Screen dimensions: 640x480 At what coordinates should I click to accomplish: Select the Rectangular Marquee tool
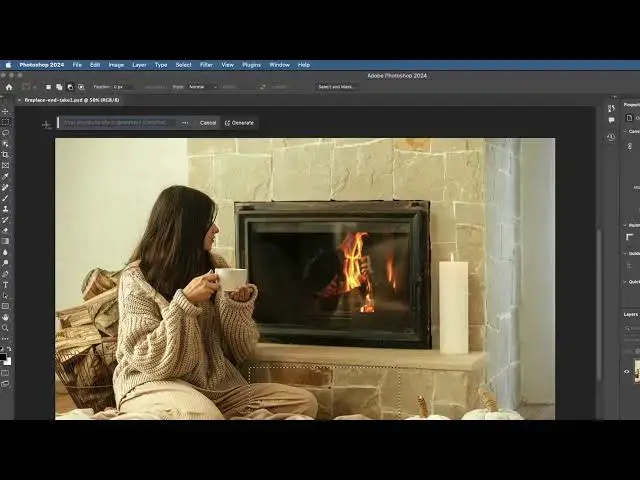tap(5, 122)
